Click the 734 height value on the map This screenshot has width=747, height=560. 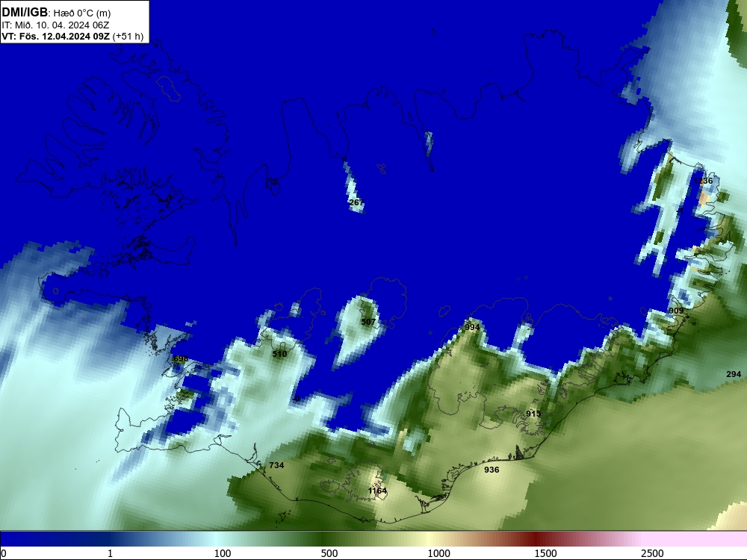coord(277,465)
